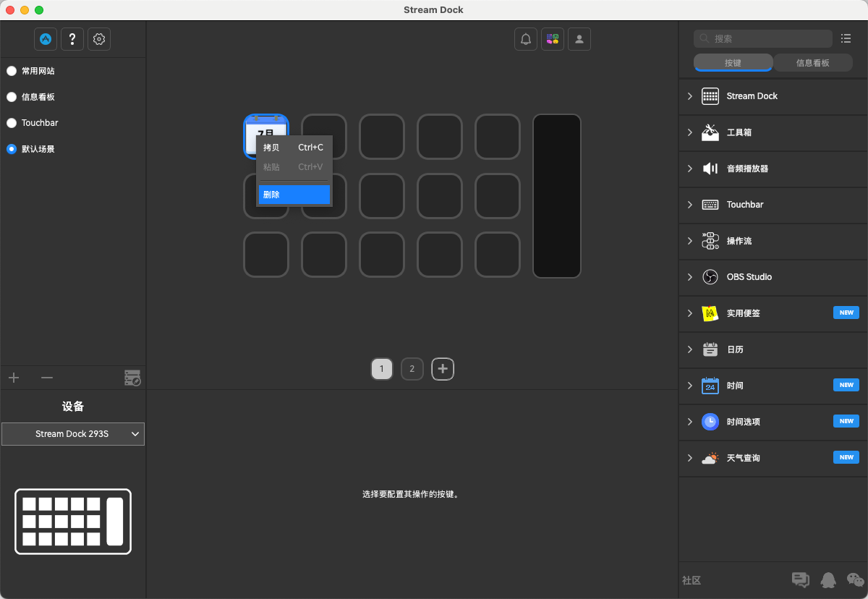The image size is (868, 599).
Task: Switch to the 信息看板 tab
Action: (x=812, y=63)
